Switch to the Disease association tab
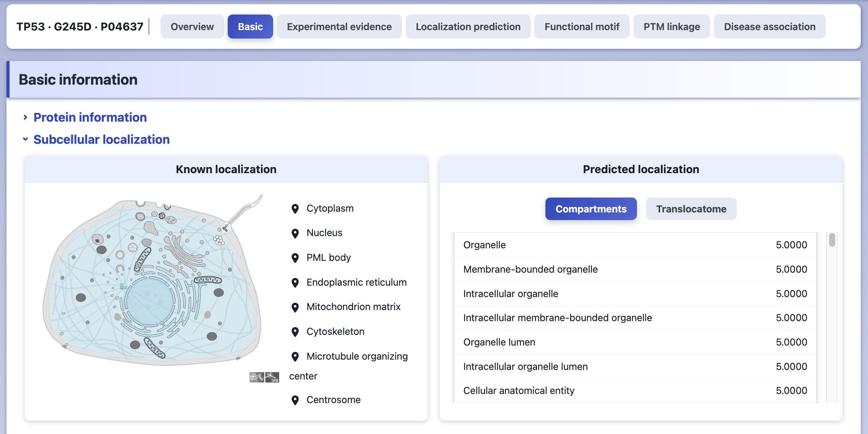Viewport: 868px width, 434px height. point(770,27)
